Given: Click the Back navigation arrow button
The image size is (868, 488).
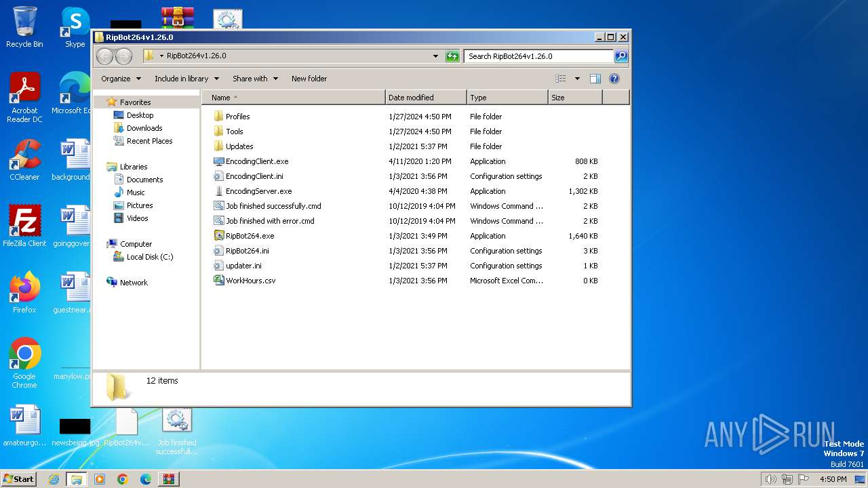Looking at the screenshot, I should (104, 56).
